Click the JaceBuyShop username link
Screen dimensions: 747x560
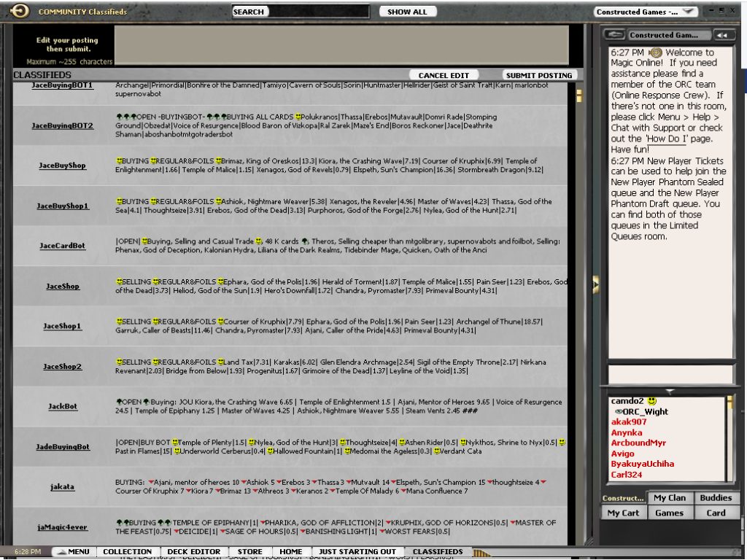63,166
